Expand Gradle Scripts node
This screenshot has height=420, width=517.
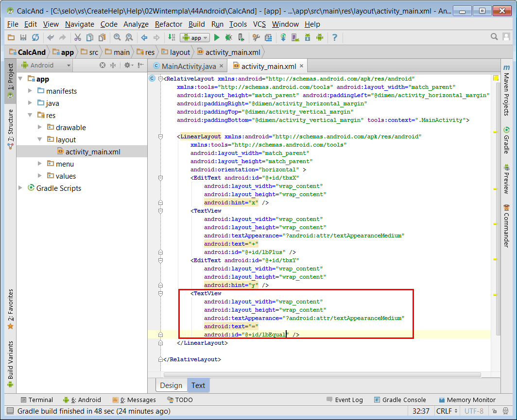[x=20, y=188]
